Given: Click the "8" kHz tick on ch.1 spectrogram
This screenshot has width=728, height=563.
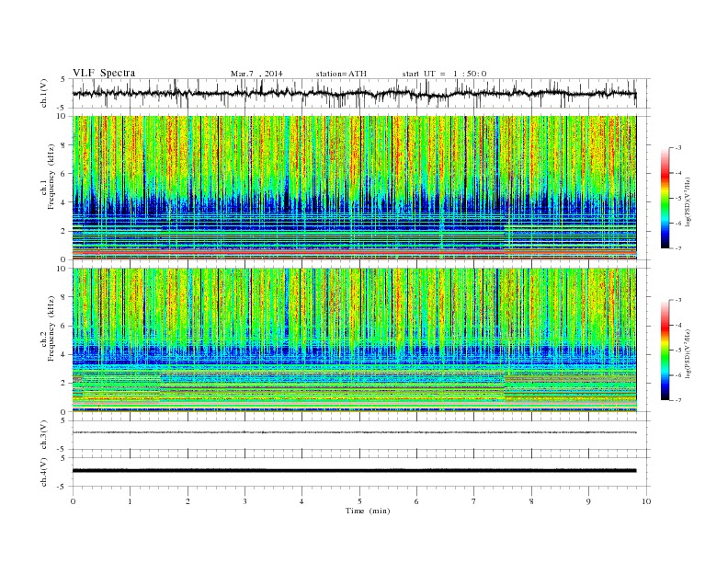Looking at the screenshot, I should click(64, 145).
